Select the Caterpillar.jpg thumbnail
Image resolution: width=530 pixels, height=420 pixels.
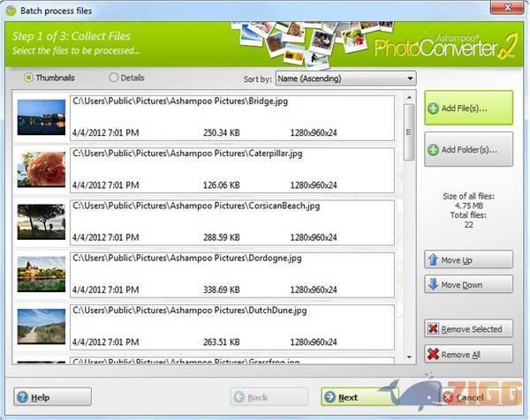(42, 169)
